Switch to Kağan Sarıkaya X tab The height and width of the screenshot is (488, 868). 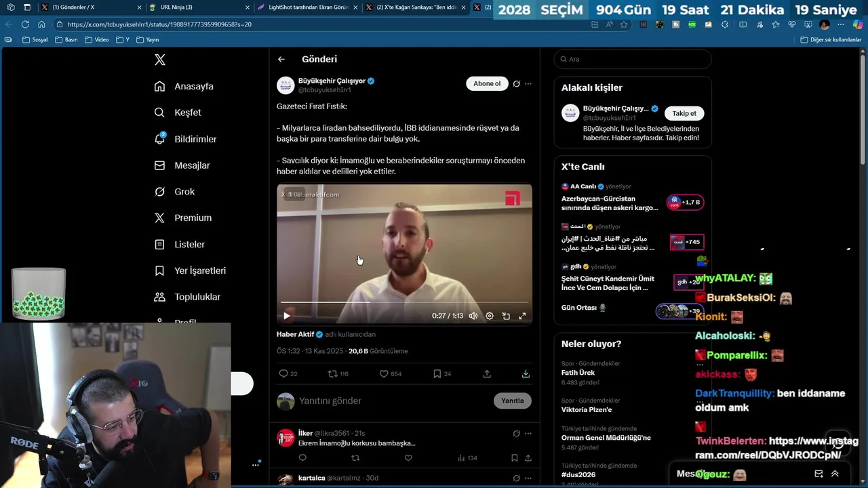tap(416, 7)
